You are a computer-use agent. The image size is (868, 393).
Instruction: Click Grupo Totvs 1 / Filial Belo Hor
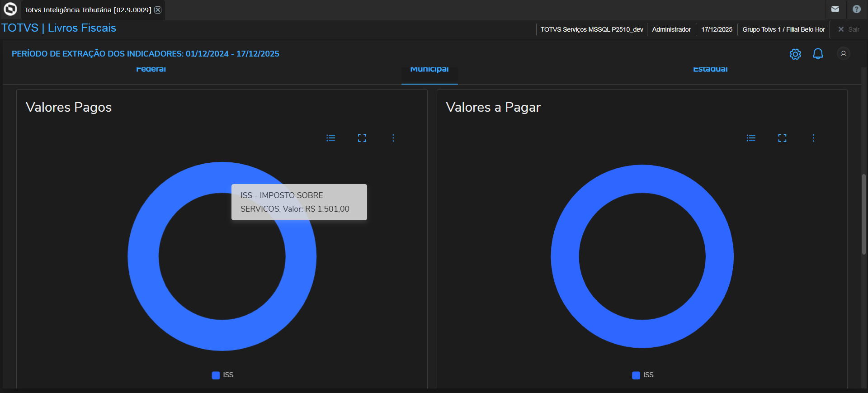783,29
